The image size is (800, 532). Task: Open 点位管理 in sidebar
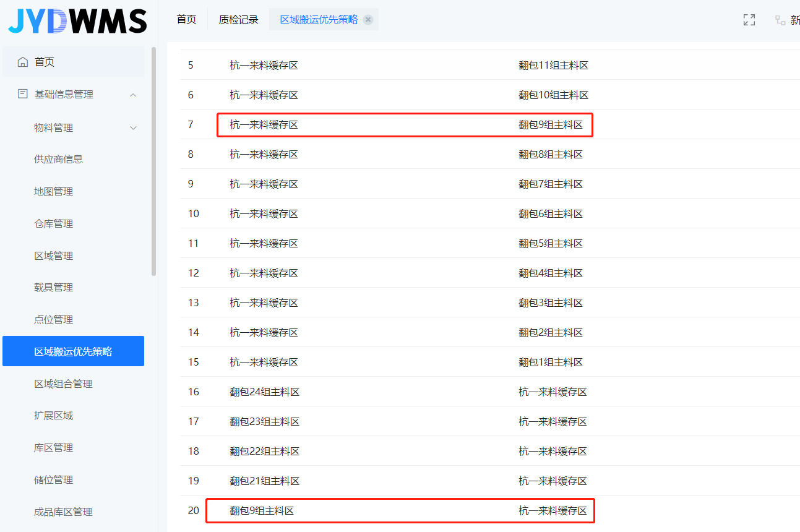54,319
